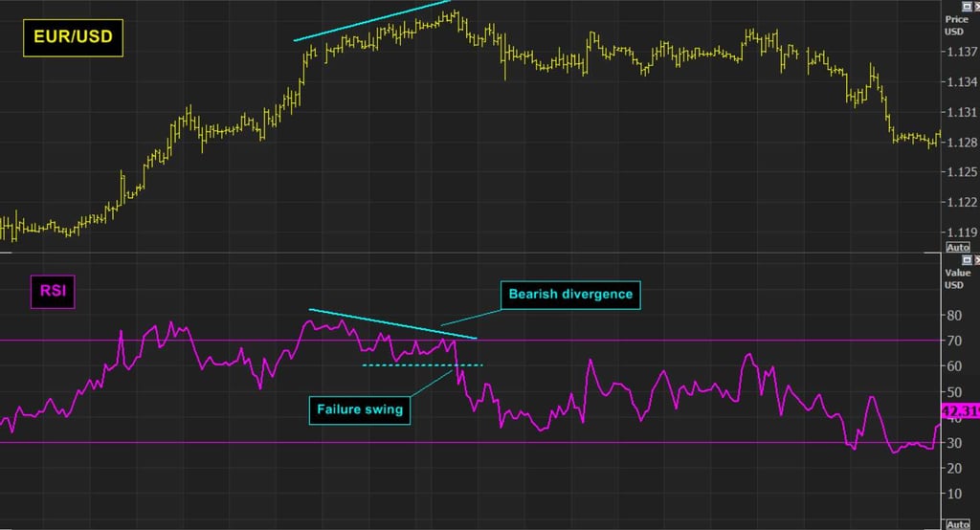Click the 1.122 price axis label
Image resolution: width=980 pixels, height=530 pixels.
pyautogui.click(x=962, y=202)
